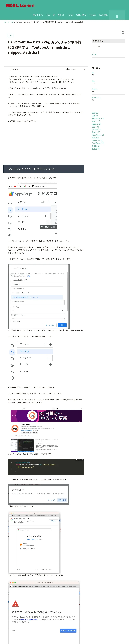This screenshot has height=644, width=129.
Task: Open the Redux tag link
Action: click(94, 138)
